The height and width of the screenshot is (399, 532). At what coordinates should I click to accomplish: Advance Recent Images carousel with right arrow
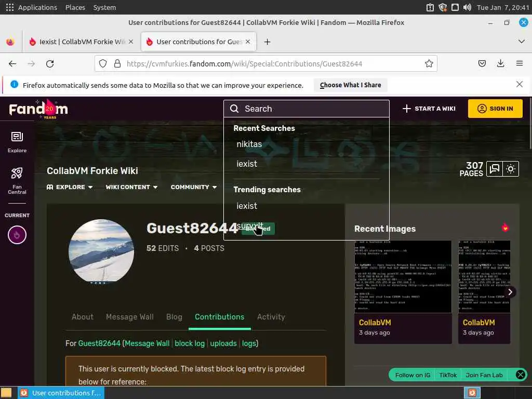click(510, 292)
